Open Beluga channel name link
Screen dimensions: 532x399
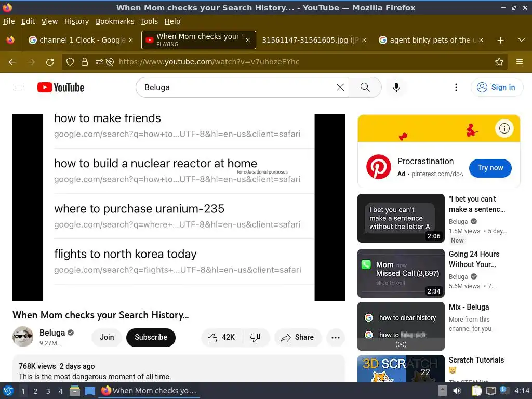click(52, 332)
